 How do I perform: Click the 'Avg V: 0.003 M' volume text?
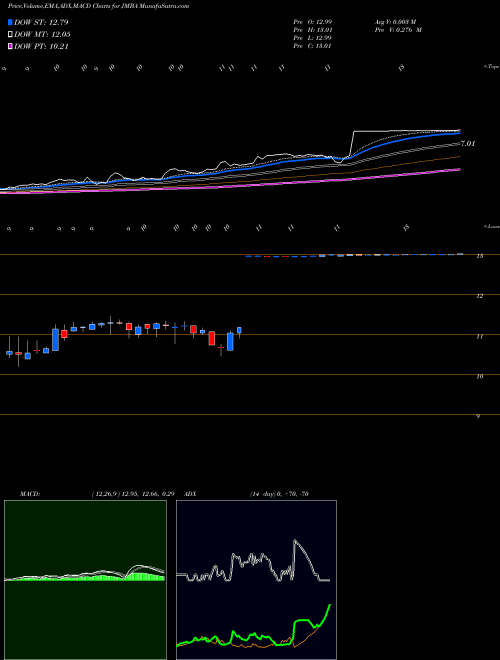point(395,22)
